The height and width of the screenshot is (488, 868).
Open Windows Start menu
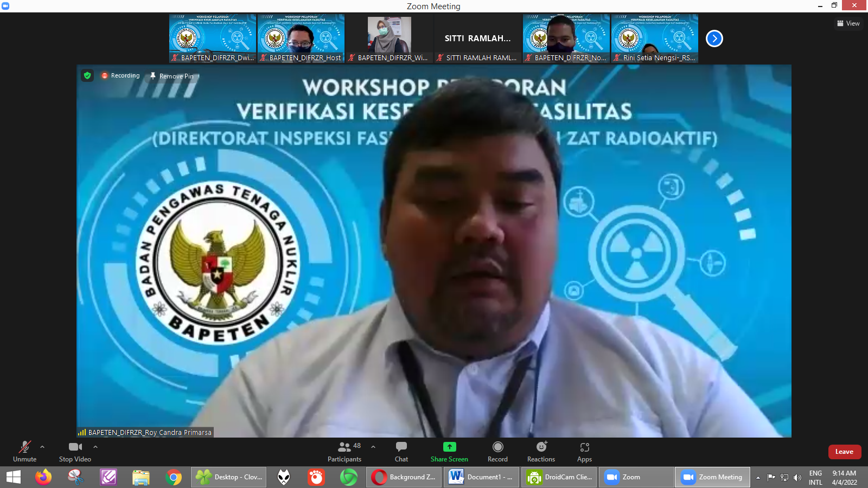tap(13, 477)
